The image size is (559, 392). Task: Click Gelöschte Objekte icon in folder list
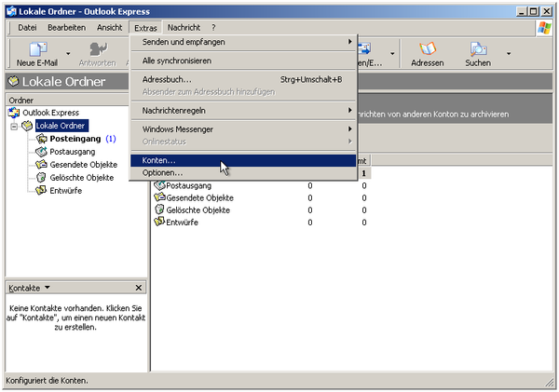pyautogui.click(x=159, y=210)
